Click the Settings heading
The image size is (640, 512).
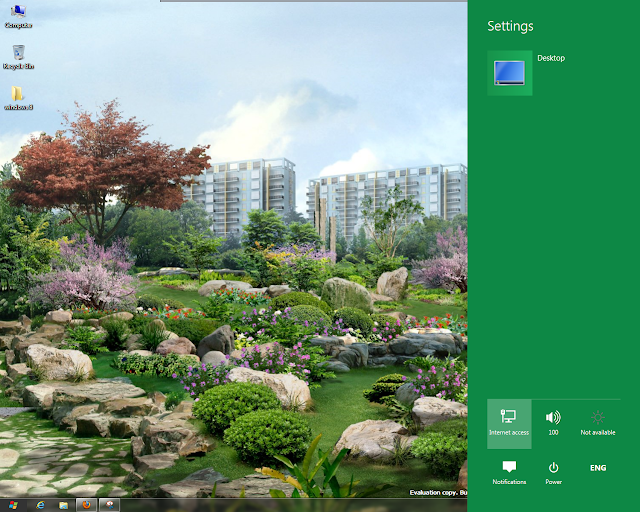pyautogui.click(x=510, y=26)
